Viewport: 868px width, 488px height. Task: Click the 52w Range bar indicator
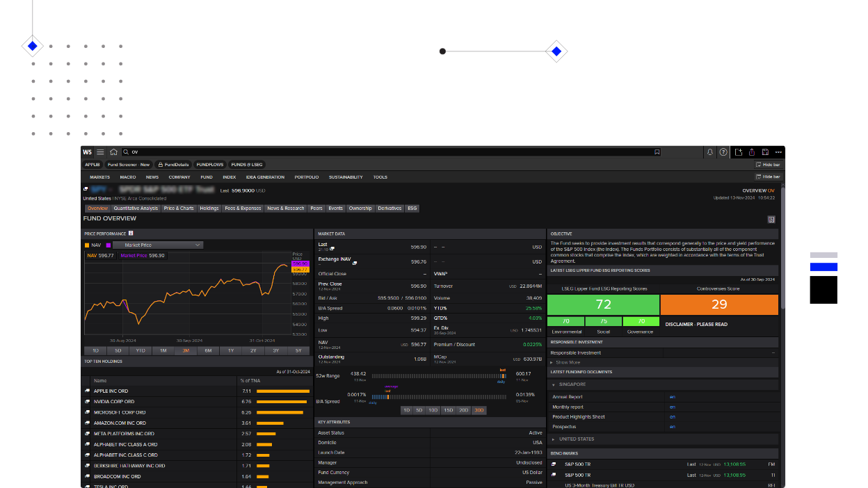pyautogui.click(x=438, y=376)
